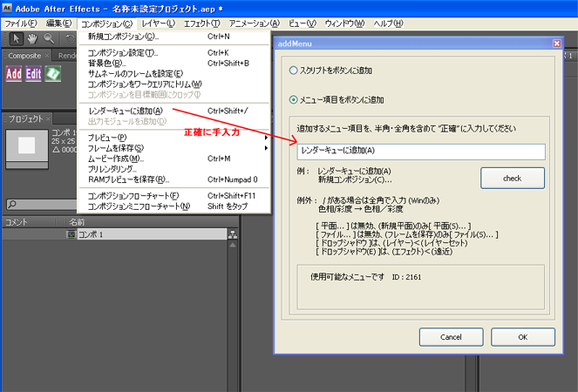Click the project panel scroll up arrow
The image size is (578, 392).
(233, 246)
